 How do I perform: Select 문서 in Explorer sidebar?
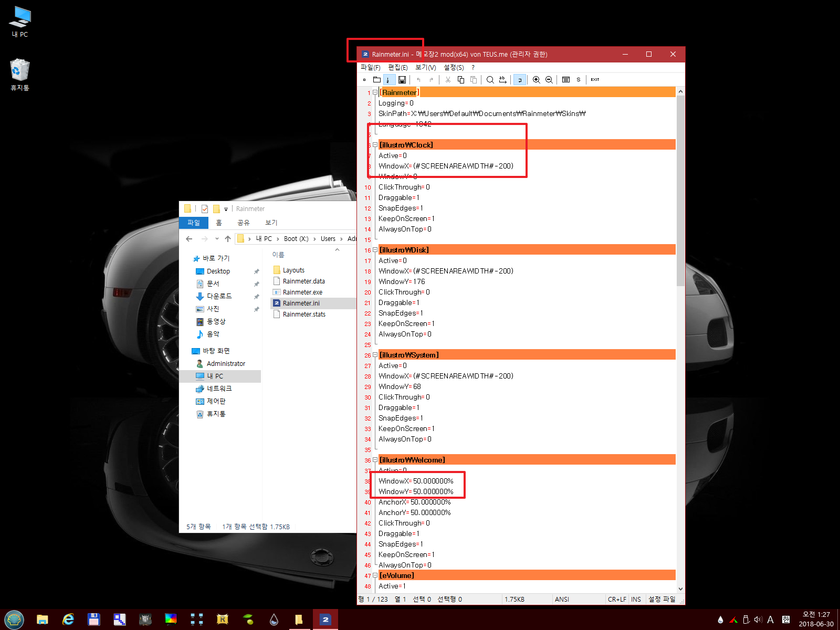point(213,283)
